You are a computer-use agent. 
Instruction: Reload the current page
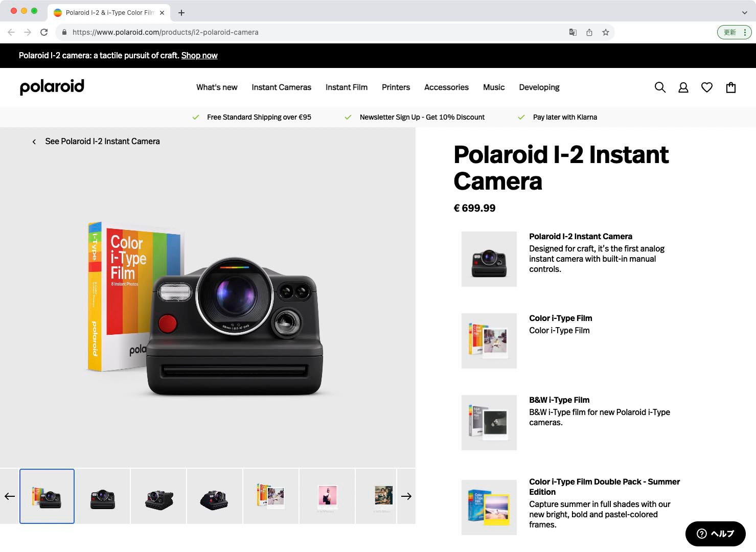click(x=44, y=32)
